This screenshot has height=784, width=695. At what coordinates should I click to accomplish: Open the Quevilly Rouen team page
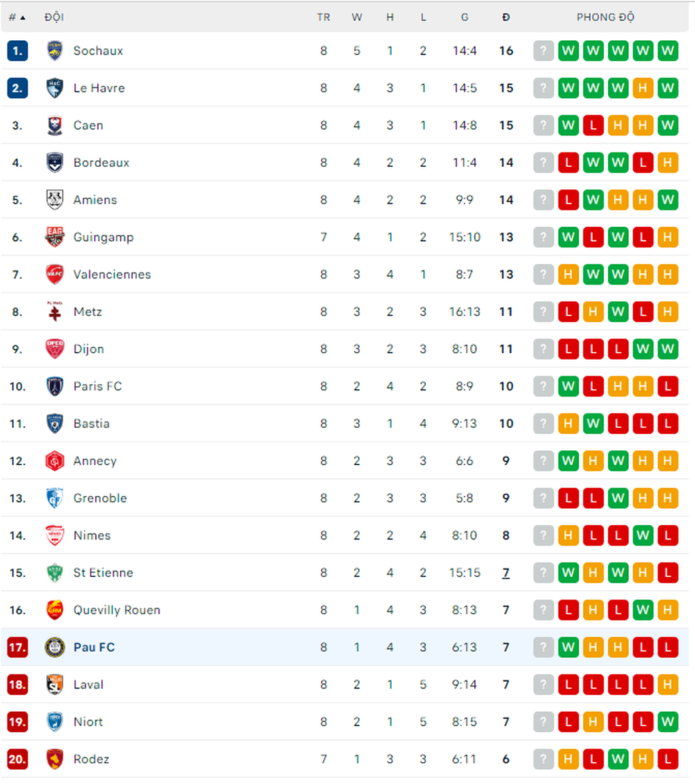[117, 610]
